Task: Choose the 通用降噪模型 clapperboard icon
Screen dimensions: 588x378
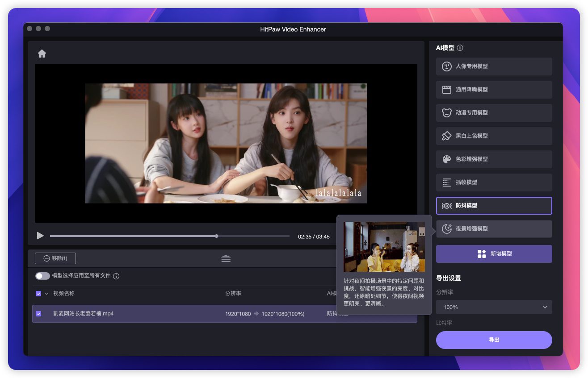Action: 446,90
